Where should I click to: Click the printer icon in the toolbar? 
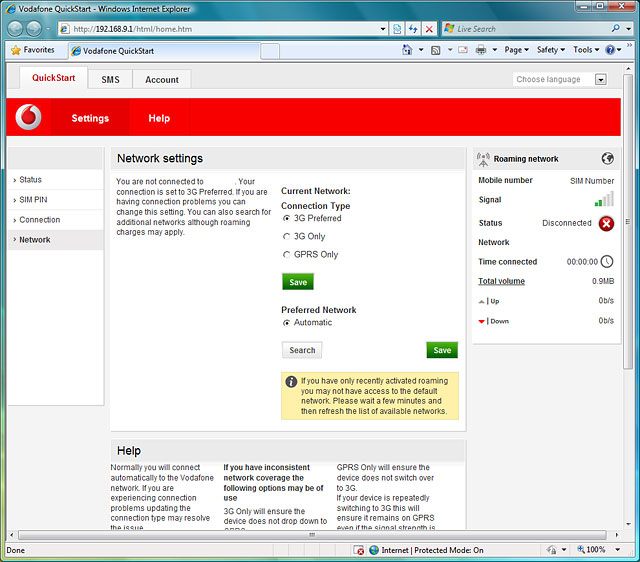(481, 49)
